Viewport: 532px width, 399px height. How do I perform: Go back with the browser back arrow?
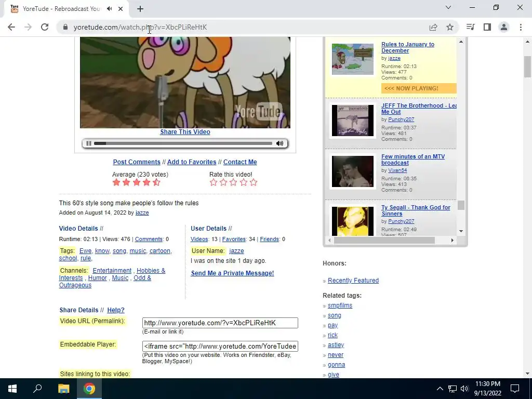(x=11, y=27)
